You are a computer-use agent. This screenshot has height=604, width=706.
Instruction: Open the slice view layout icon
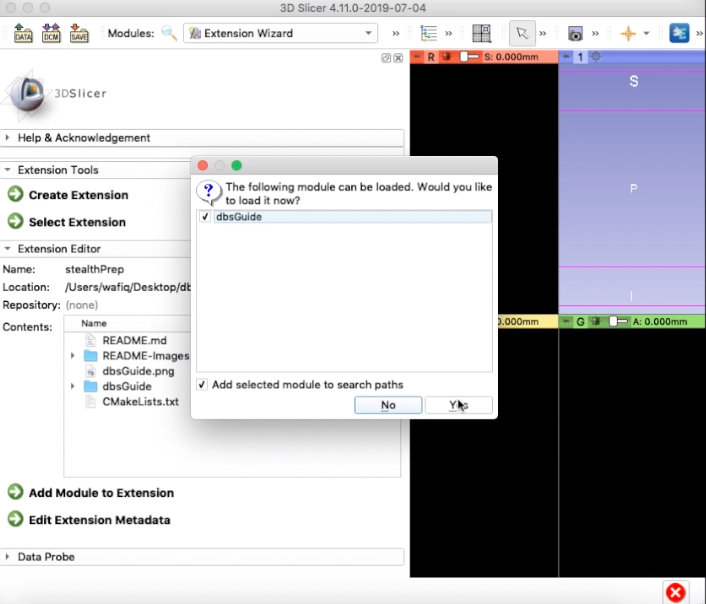click(481, 33)
